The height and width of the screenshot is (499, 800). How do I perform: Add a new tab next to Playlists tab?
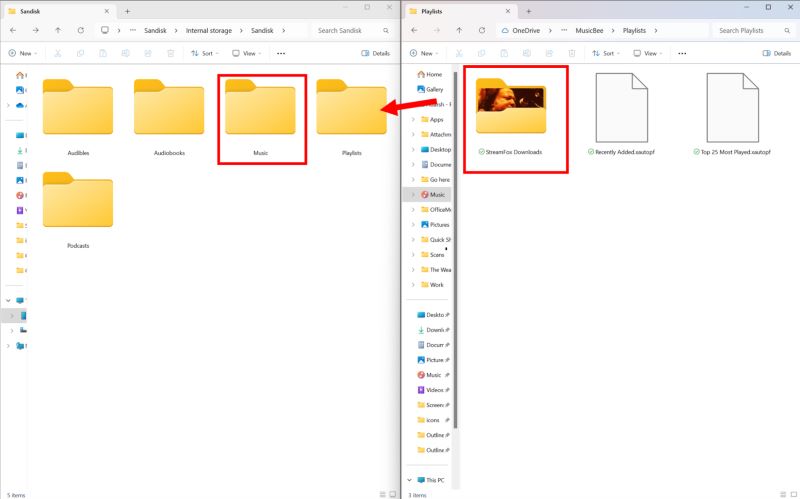click(529, 11)
